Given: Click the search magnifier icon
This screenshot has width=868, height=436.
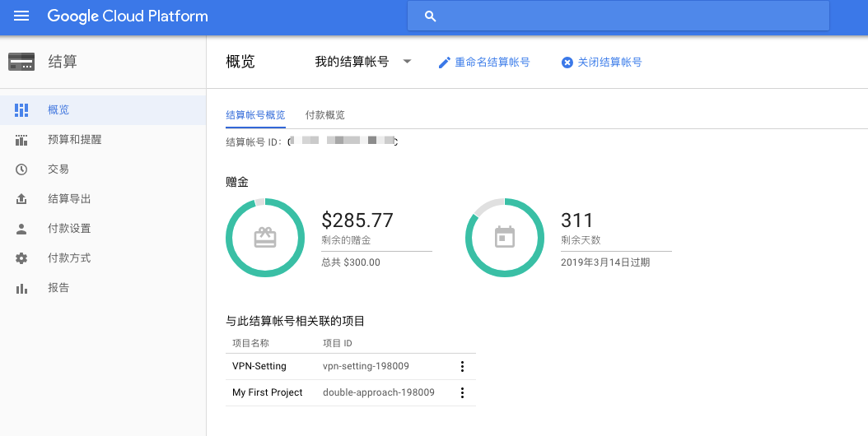Looking at the screenshot, I should (x=430, y=16).
